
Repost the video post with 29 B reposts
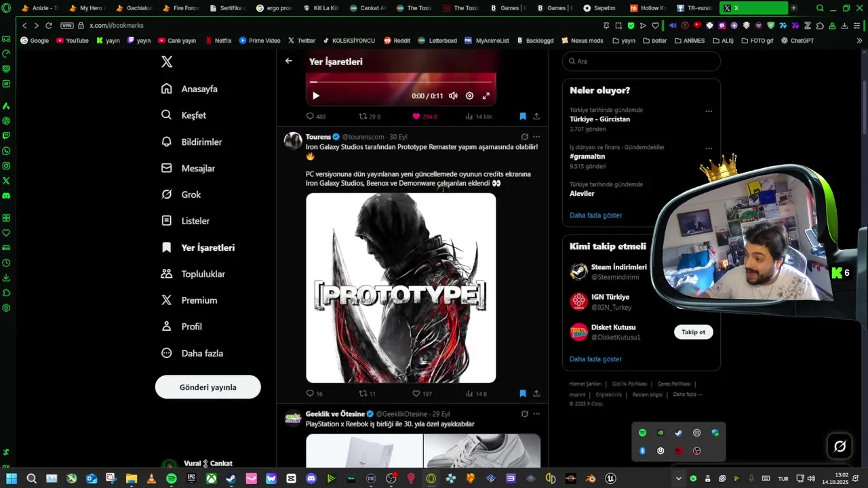(370, 117)
